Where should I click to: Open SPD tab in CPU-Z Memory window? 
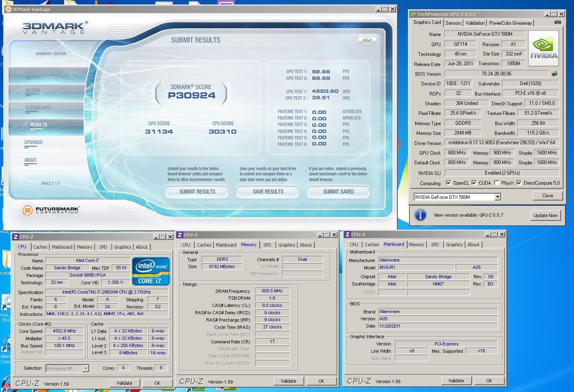267,245
